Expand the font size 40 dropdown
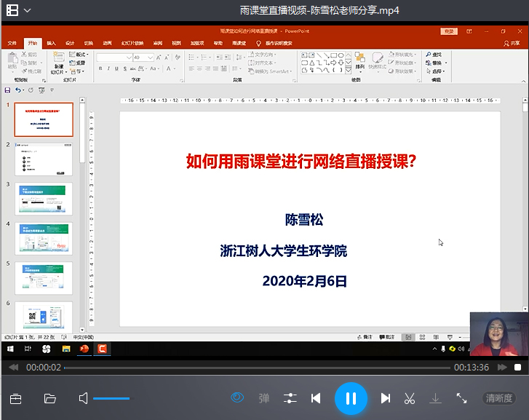Image resolution: width=529 pixels, height=420 pixels. point(150,58)
